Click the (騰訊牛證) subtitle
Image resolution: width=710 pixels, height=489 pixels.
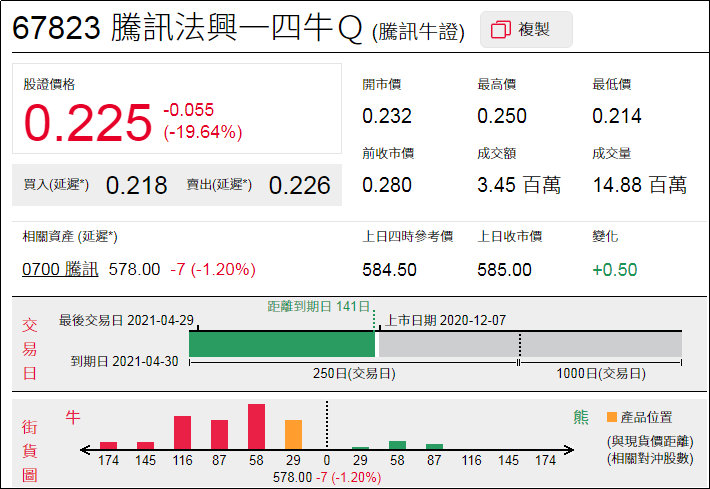[x=418, y=32]
